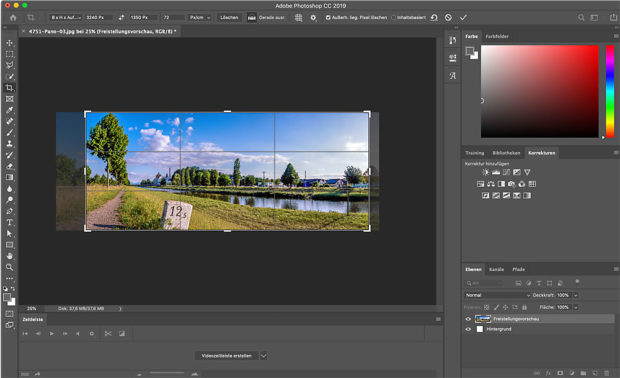The image size is (620, 378).
Task: Open the Zeitleiste panel menu
Action: click(438, 319)
